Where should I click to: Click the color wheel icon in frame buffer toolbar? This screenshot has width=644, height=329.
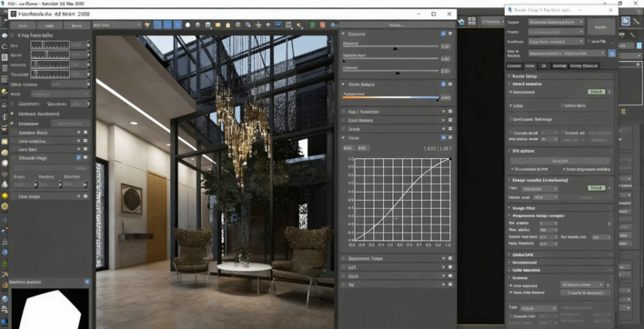tap(147, 25)
